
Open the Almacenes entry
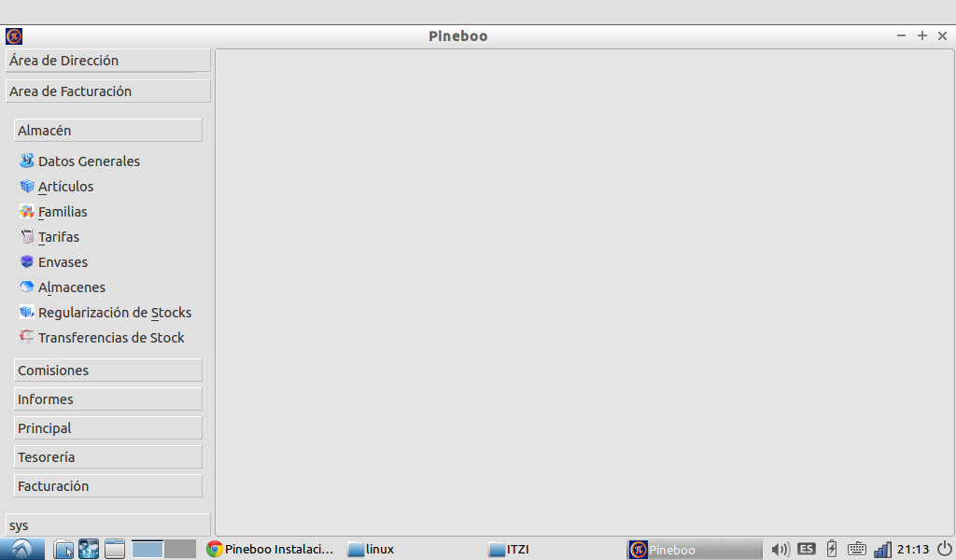click(x=72, y=287)
